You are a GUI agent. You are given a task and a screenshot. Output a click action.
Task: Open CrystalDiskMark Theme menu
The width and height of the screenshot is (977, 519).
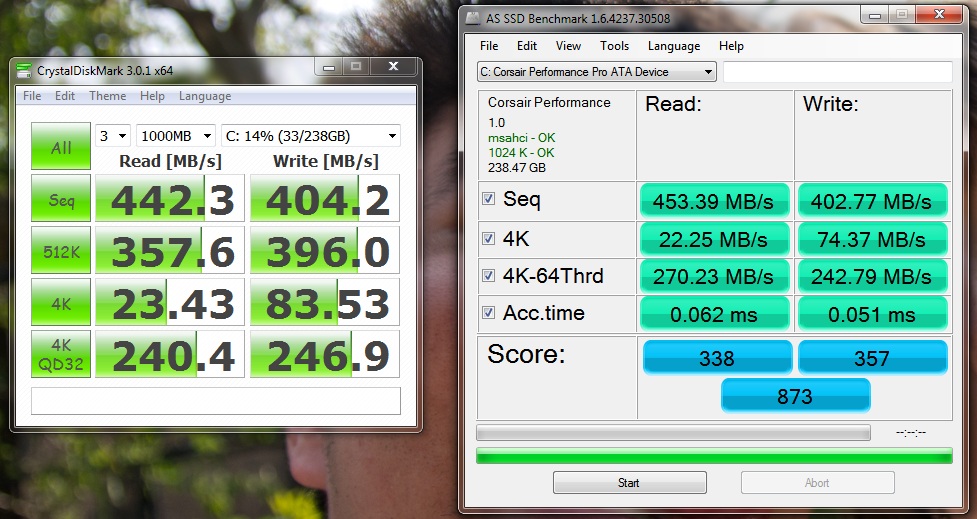[x=107, y=96]
